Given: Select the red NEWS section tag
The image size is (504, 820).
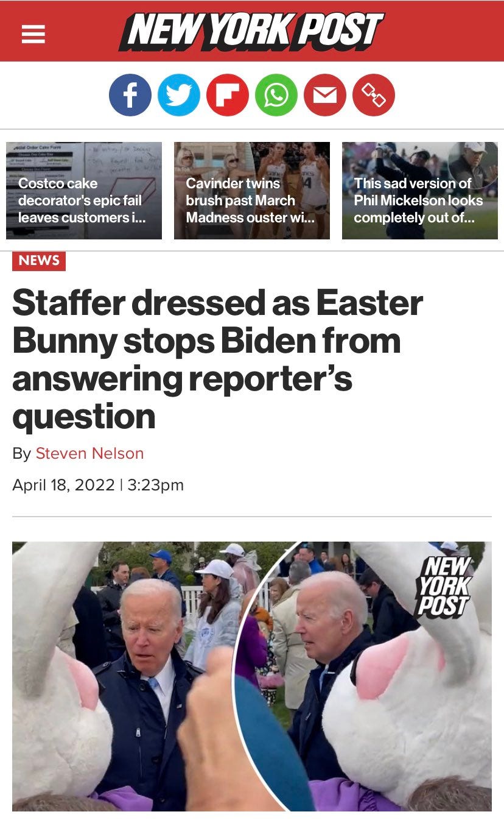Looking at the screenshot, I should pyautogui.click(x=39, y=261).
